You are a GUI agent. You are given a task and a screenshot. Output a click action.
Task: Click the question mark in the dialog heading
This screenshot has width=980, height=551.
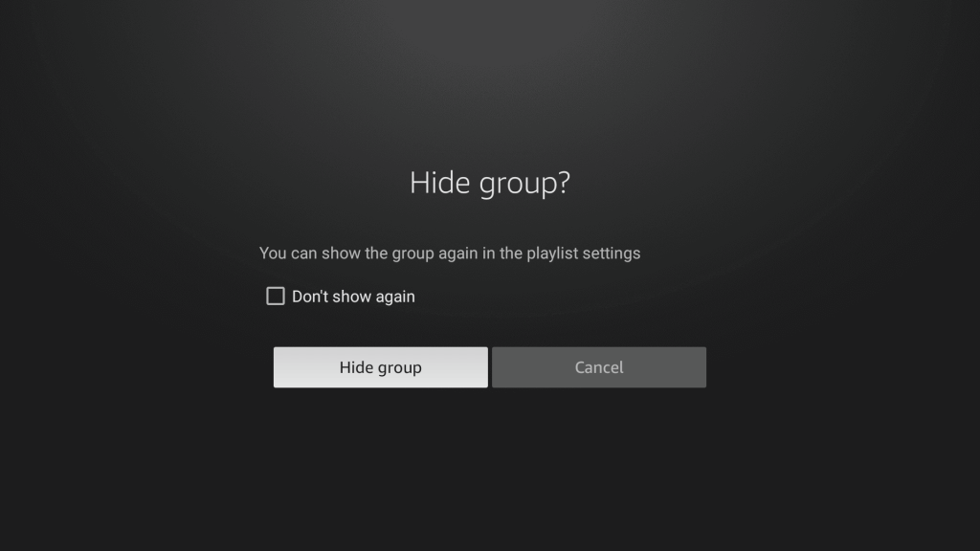[562, 183]
